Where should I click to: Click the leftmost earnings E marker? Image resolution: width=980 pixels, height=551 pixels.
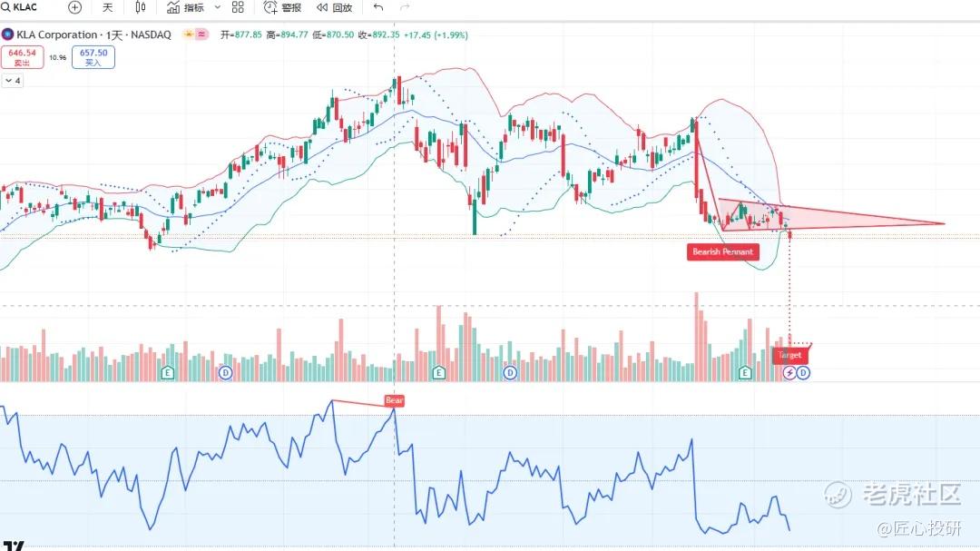click(x=167, y=372)
